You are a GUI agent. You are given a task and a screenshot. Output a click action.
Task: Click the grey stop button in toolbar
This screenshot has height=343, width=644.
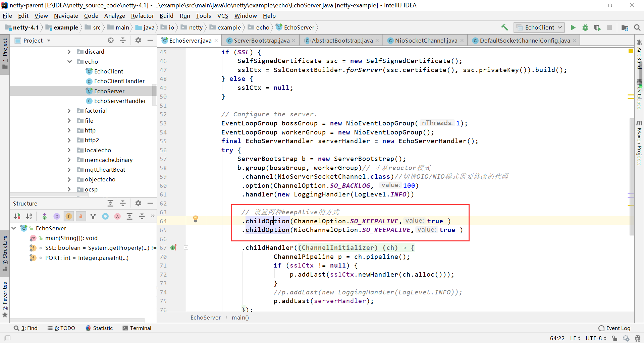(609, 27)
